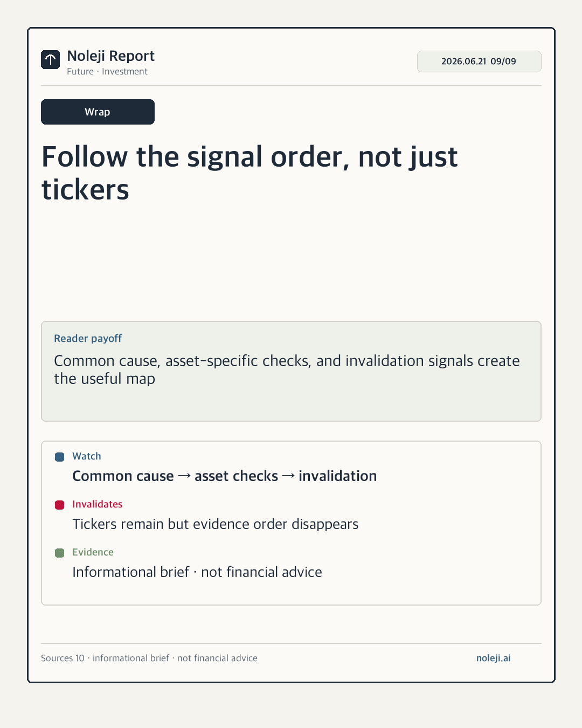Select the green Evidence marker square
The image size is (582, 728).
[60, 553]
